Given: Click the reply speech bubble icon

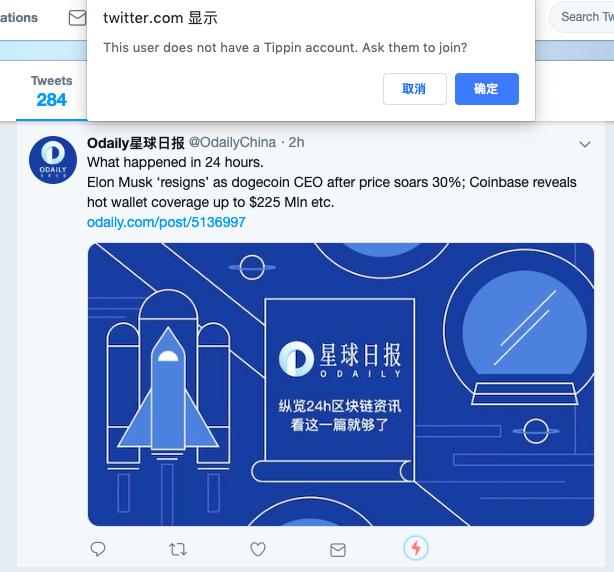Looking at the screenshot, I should pos(98,549).
